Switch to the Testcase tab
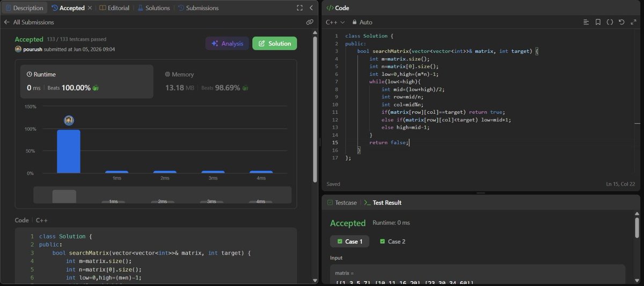The height and width of the screenshot is (286, 644). coord(342,203)
